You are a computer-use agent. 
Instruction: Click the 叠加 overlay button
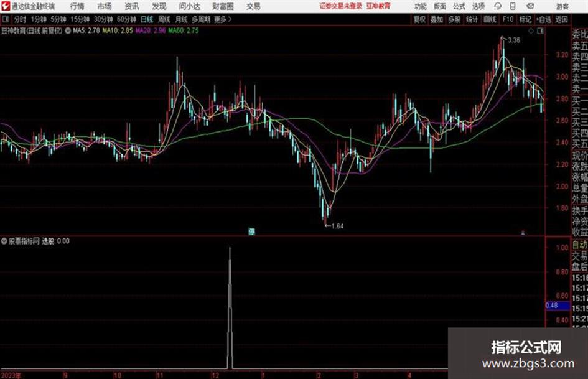(437, 19)
